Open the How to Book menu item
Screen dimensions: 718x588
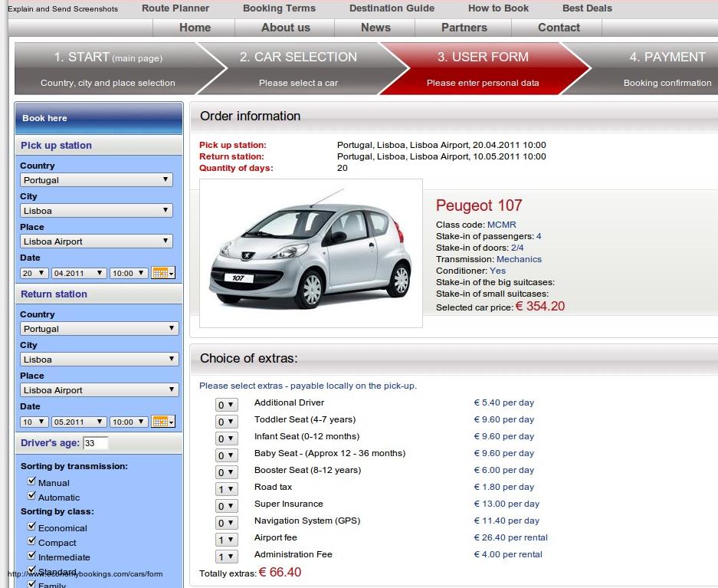click(x=498, y=8)
